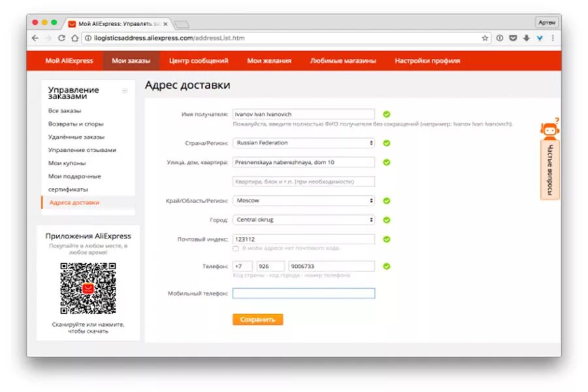
Task: Open Все заказы sidebar link
Action: tap(65, 110)
